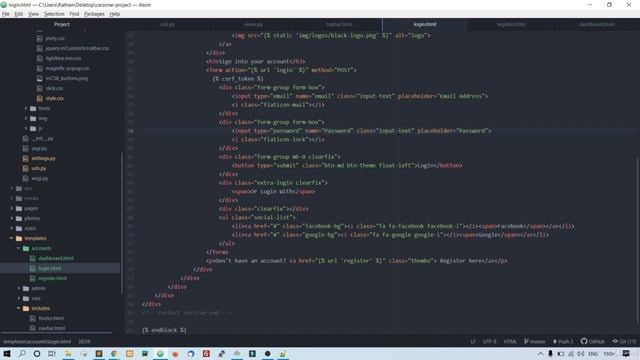Switch to the views.py editor tab
Viewport: 640px width, 360px height.
tap(253, 24)
